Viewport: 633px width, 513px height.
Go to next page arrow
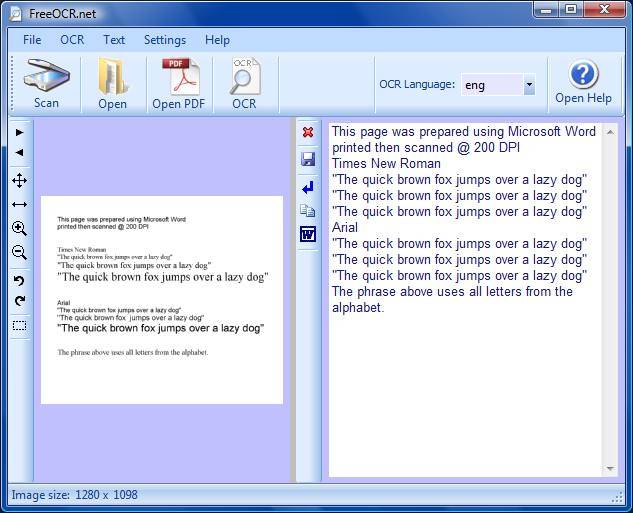pyautogui.click(x=19, y=132)
